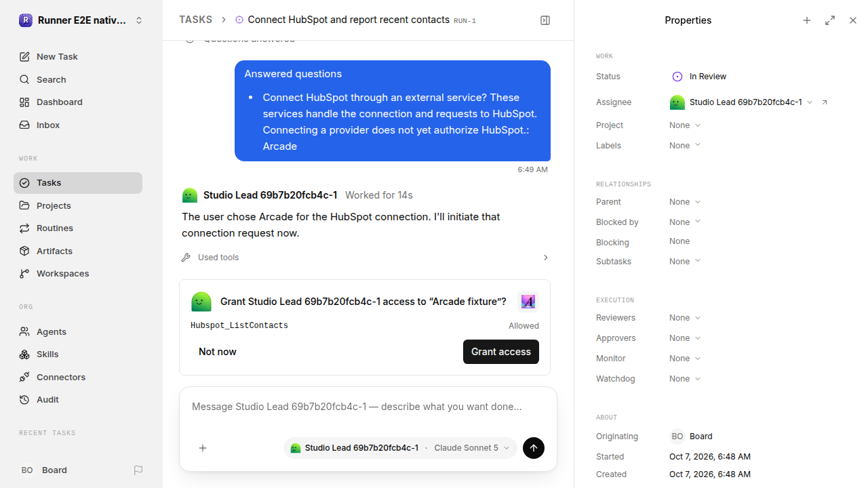Viewport: 868px width, 488px height.
Task: Click the flag icon beside Board
Action: click(138, 470)
